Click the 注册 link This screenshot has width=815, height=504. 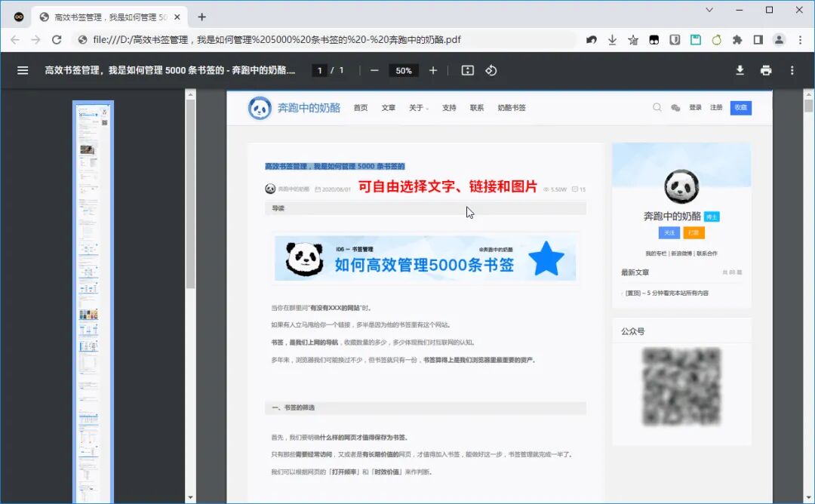coord(716,108)
